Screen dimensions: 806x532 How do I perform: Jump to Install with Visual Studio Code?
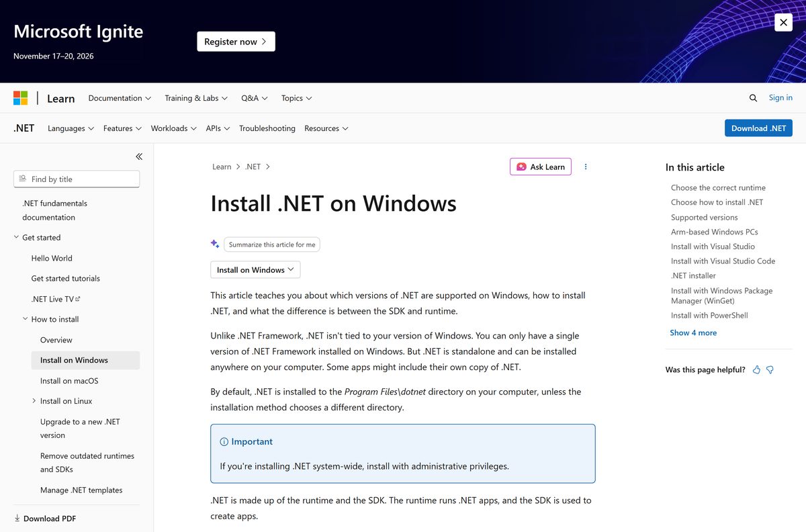[723, 261]
